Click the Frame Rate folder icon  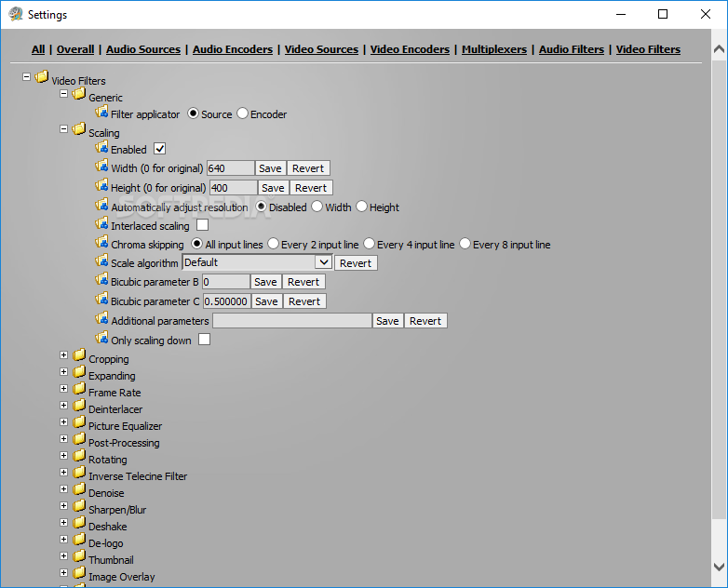[79, 389]
